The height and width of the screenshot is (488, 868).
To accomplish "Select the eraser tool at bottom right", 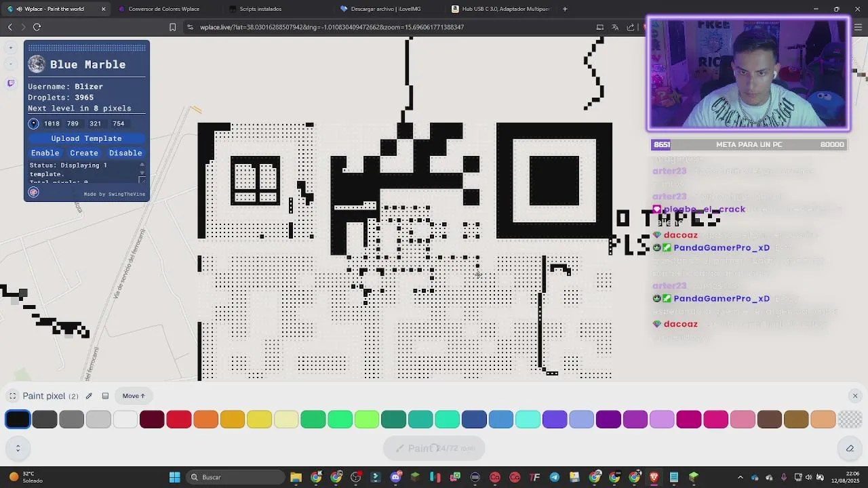I will pyautogui.click(x=850, y=448).
